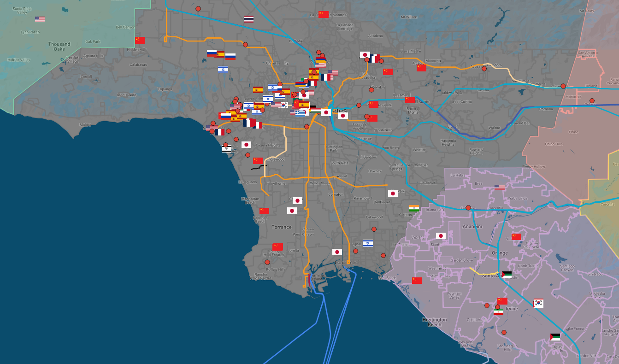Click the South Korea flag near Irvine

click(538, 303)
